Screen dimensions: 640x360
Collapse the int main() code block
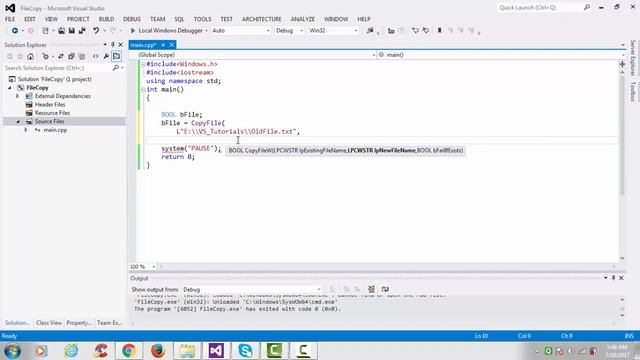143,89
